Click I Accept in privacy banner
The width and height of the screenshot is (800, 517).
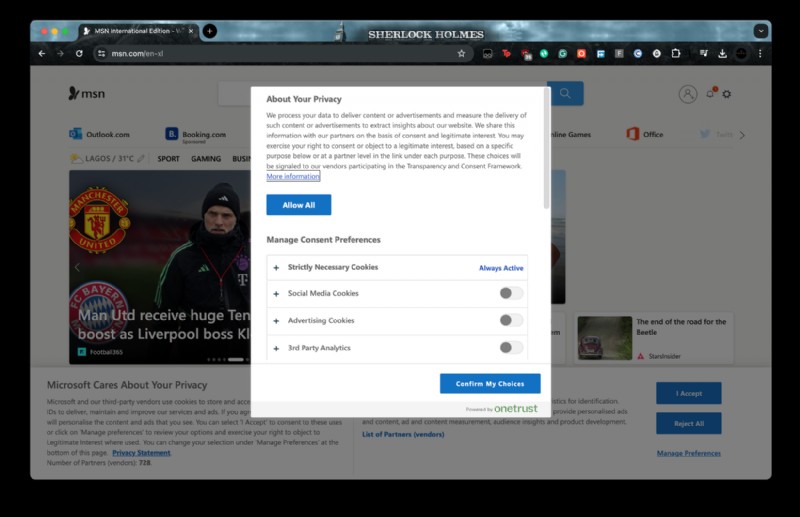click(689, 393)
